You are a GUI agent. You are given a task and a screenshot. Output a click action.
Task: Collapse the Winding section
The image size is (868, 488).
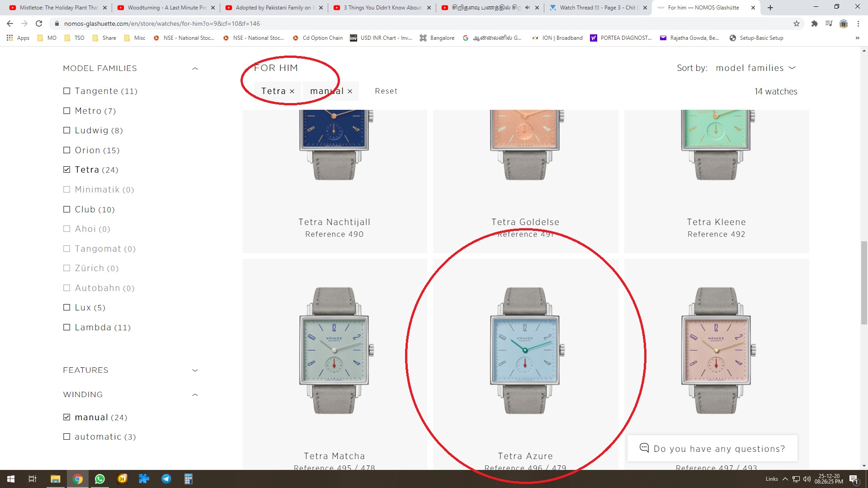195,395
